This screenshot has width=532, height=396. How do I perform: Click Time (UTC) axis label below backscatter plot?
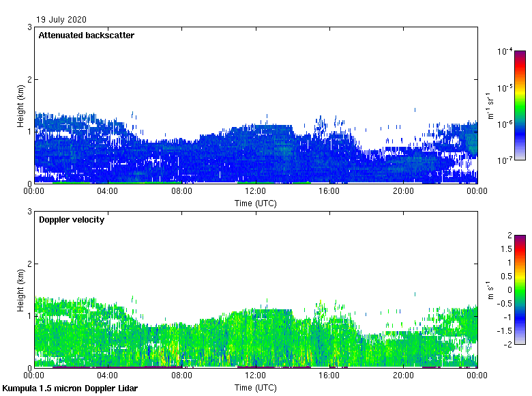[256, 203]
